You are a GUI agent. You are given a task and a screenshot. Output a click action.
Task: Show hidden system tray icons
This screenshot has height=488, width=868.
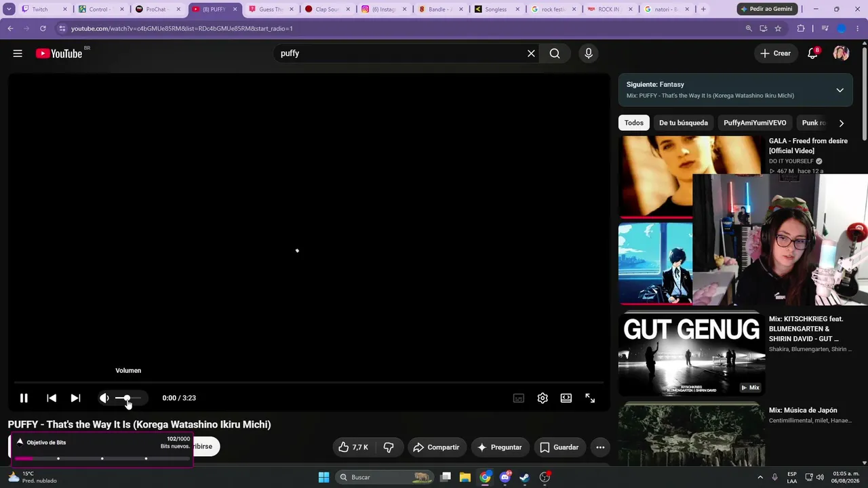pos(759,477)
